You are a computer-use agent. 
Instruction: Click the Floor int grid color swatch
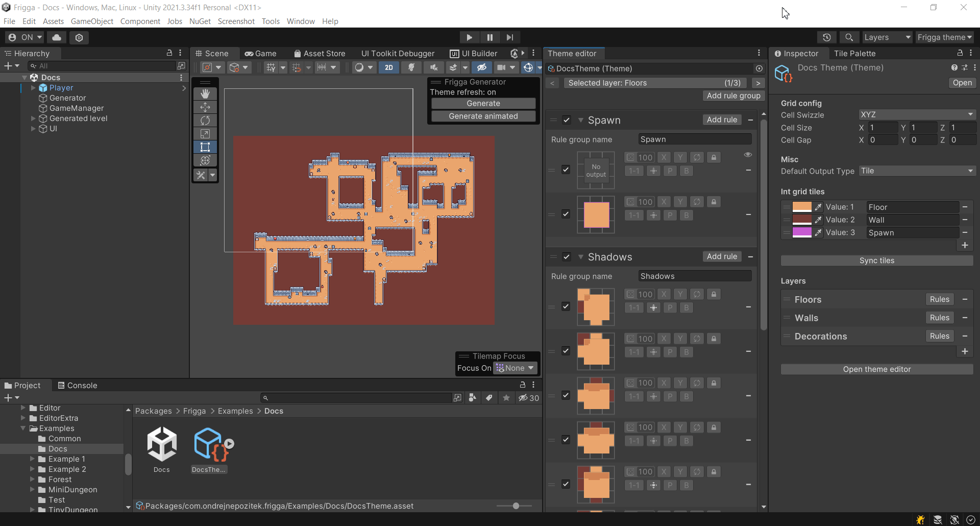pos(802,207)
